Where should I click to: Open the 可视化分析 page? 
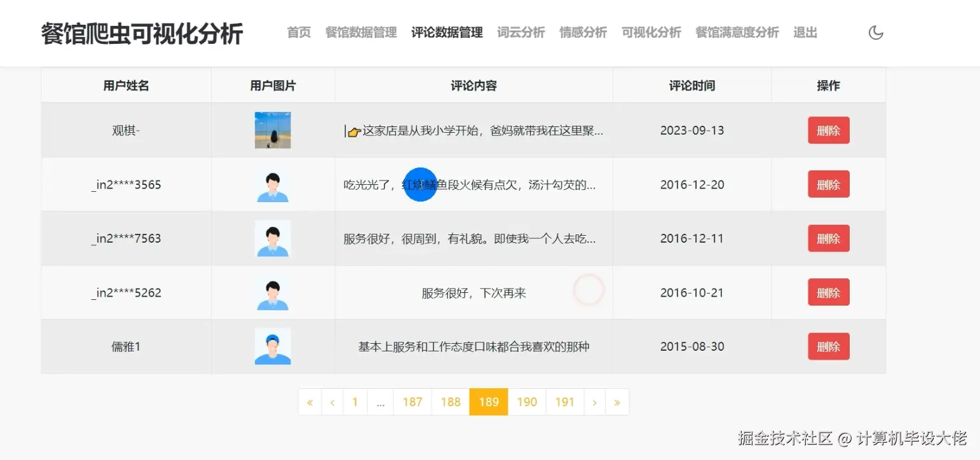click(x=650, y=32)
